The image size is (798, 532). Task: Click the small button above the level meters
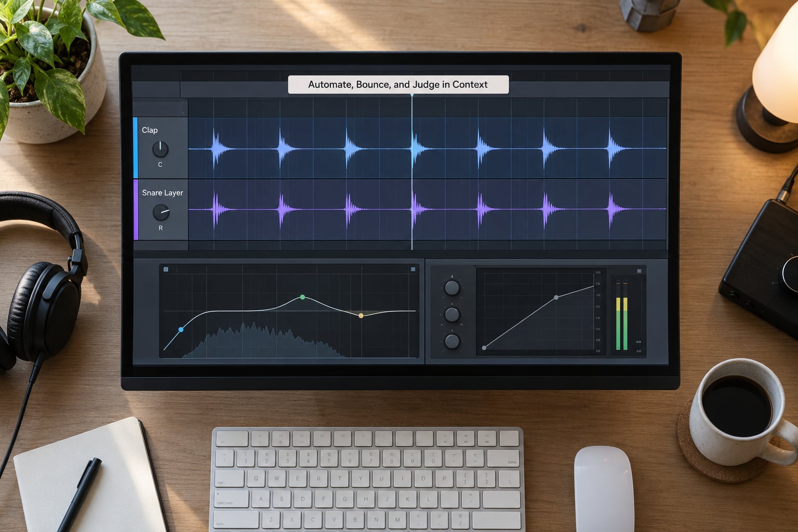[639, 271]
